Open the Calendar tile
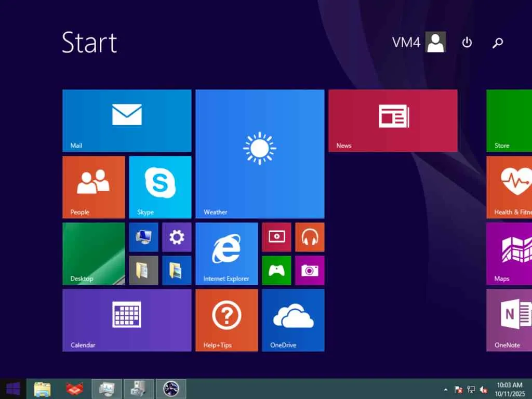 (x=127, y=320)
